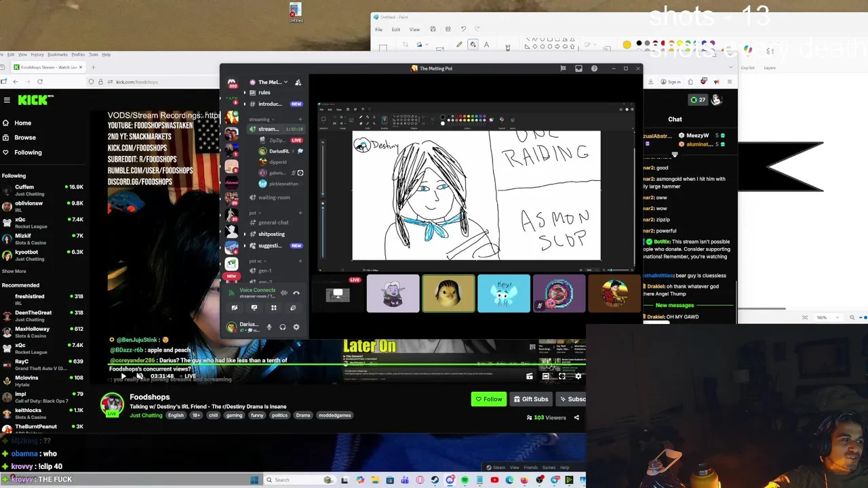Disconnect from Discord voice channel

click(x=296, y=293)
